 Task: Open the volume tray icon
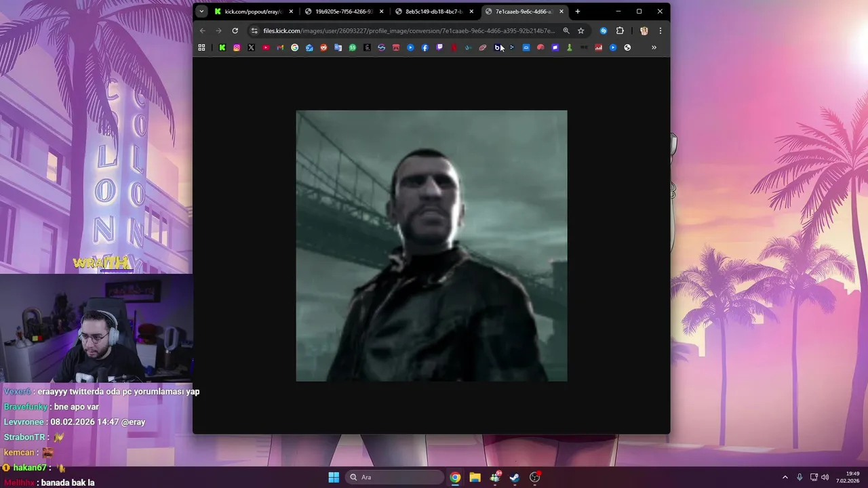825,477
